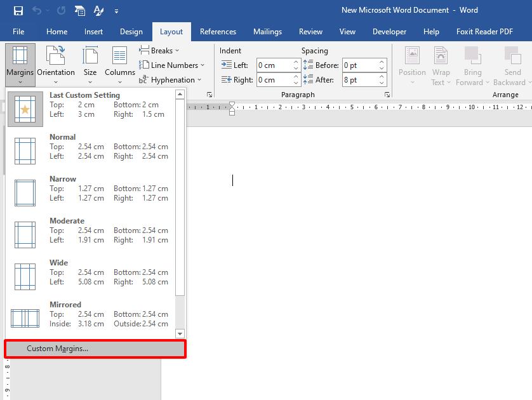Click the Left indent input field
The width and height of the screenshot is (532, 400).
[274, 65]
